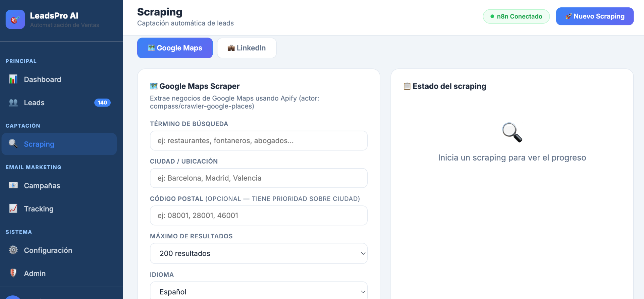Screen dimensions: 644x299
Task: Switch to the Google Maps tab
Action: pos(175,48)
